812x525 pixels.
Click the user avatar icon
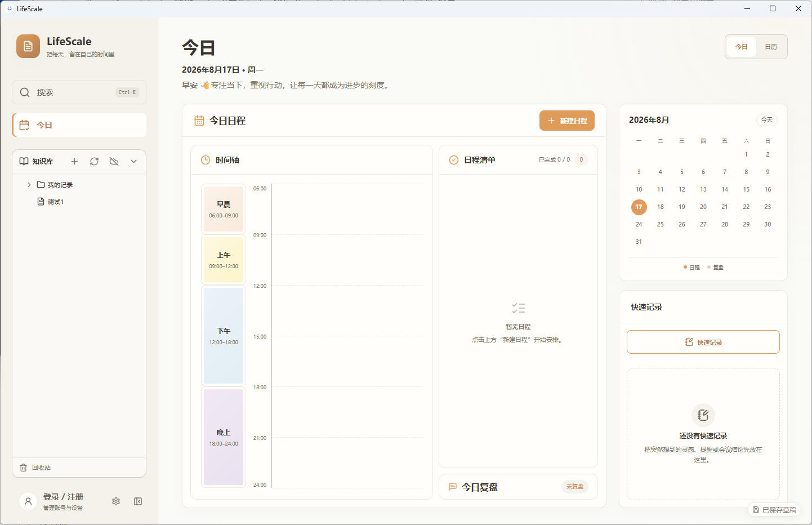tap(28, 501)
